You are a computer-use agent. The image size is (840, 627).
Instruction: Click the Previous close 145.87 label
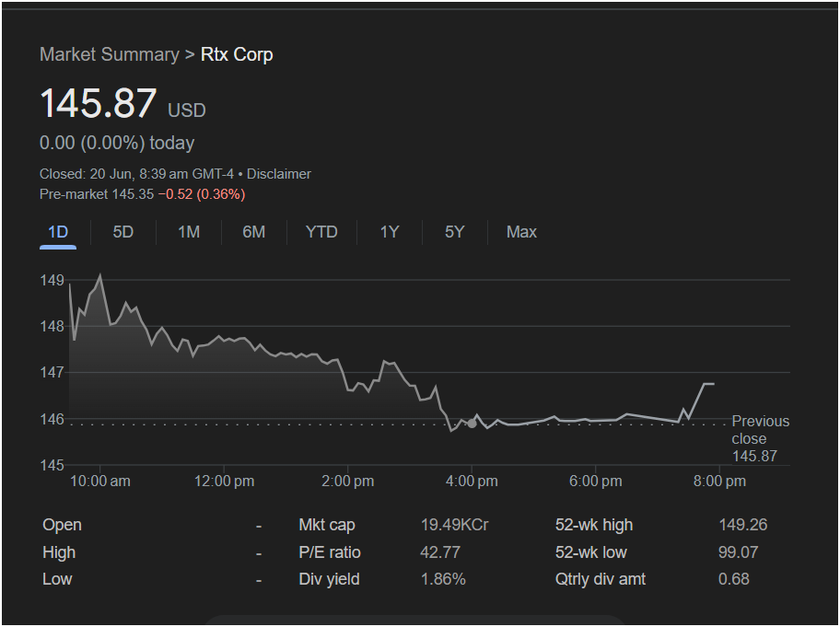(760, 438)
